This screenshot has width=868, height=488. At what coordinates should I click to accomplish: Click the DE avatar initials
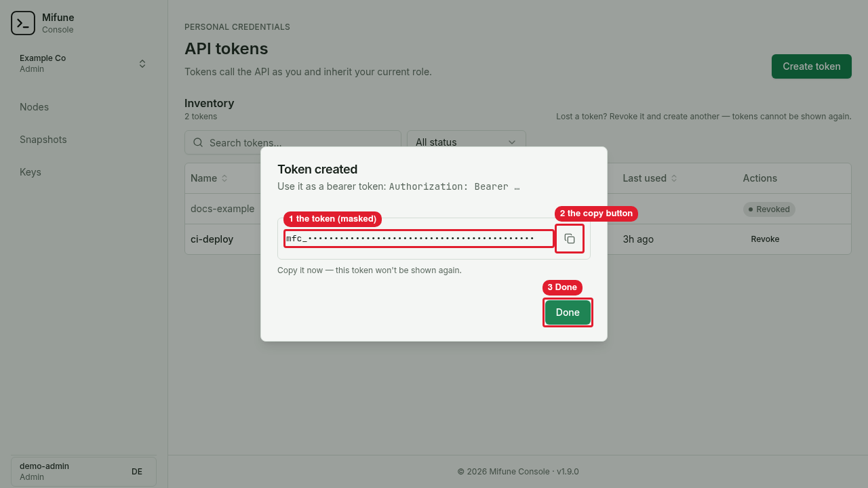click(137, 472)
